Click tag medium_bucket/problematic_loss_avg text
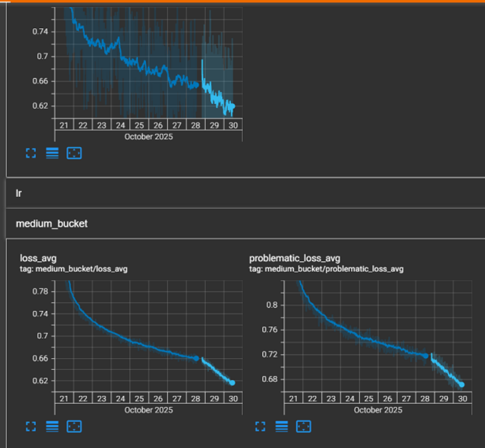The image size is (485, 448). click(x=326, y=269)
